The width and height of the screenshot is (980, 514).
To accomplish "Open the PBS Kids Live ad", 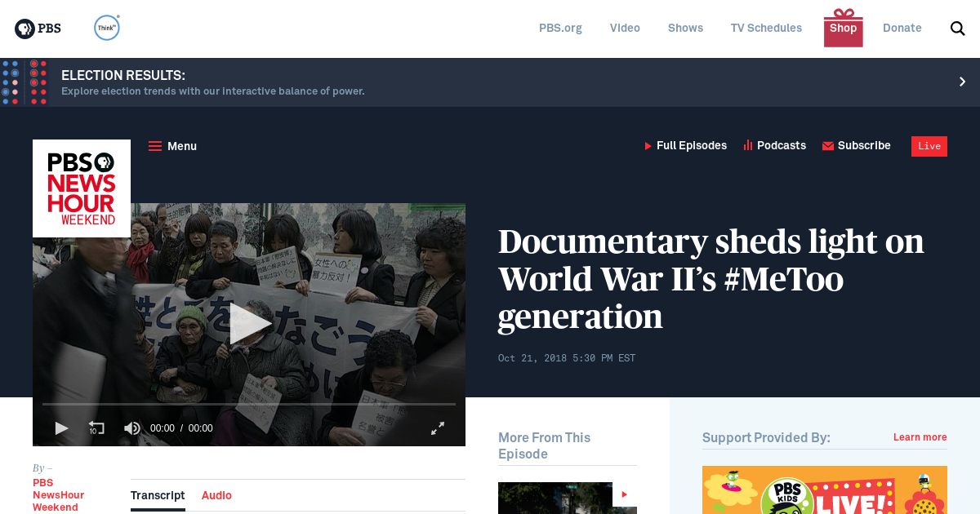I will 825,490.
